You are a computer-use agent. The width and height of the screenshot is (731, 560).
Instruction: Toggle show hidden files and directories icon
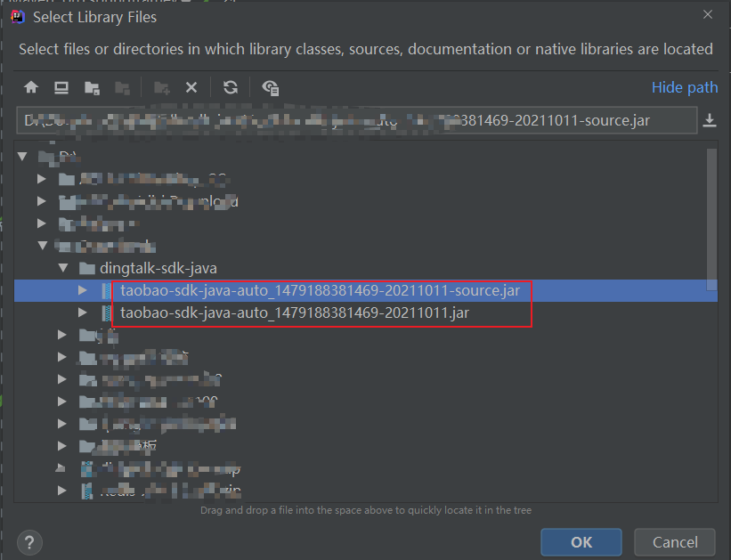pos(271,87)
